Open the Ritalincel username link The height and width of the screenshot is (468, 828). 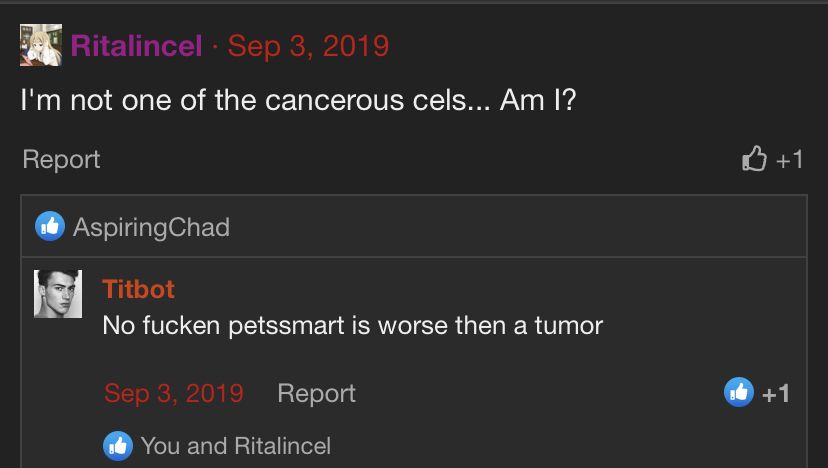[x=136, y=46]
